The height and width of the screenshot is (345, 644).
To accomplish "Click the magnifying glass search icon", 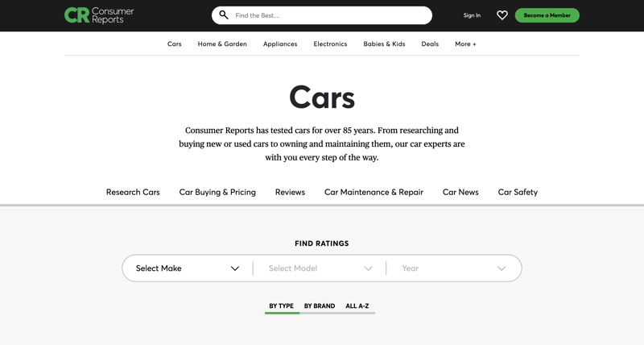I will pyautogui.click(x=224, y=15).
